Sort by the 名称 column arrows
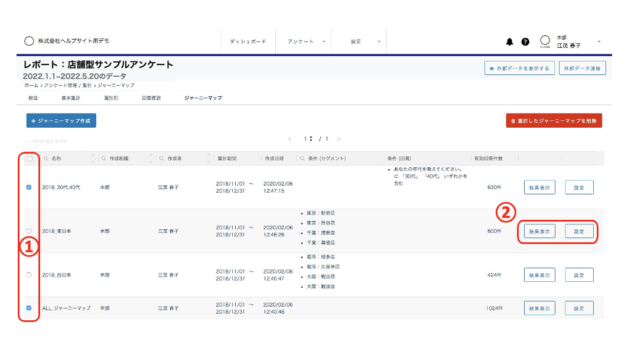This screenshot has width=631, height=364. point(93,158)
